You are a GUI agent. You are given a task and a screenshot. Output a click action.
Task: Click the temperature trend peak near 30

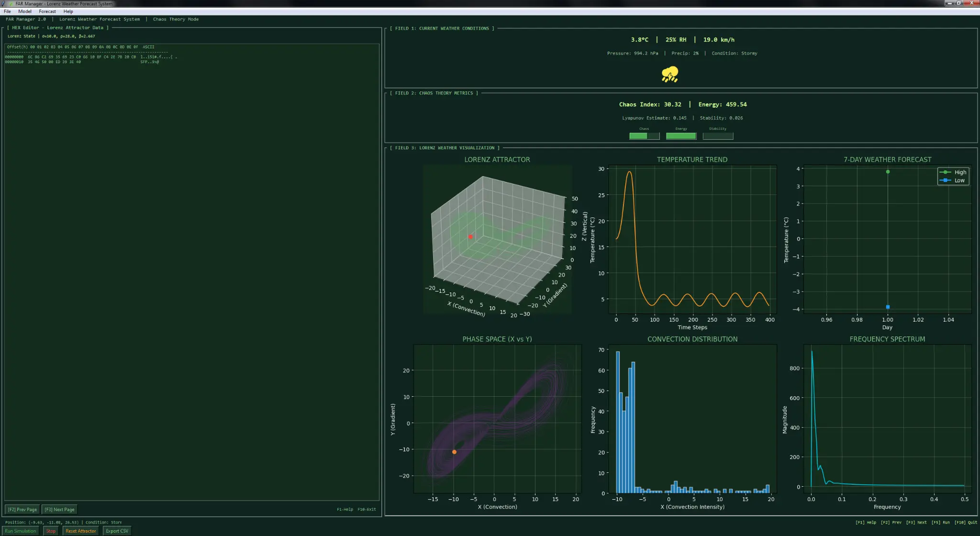[630, 172]
